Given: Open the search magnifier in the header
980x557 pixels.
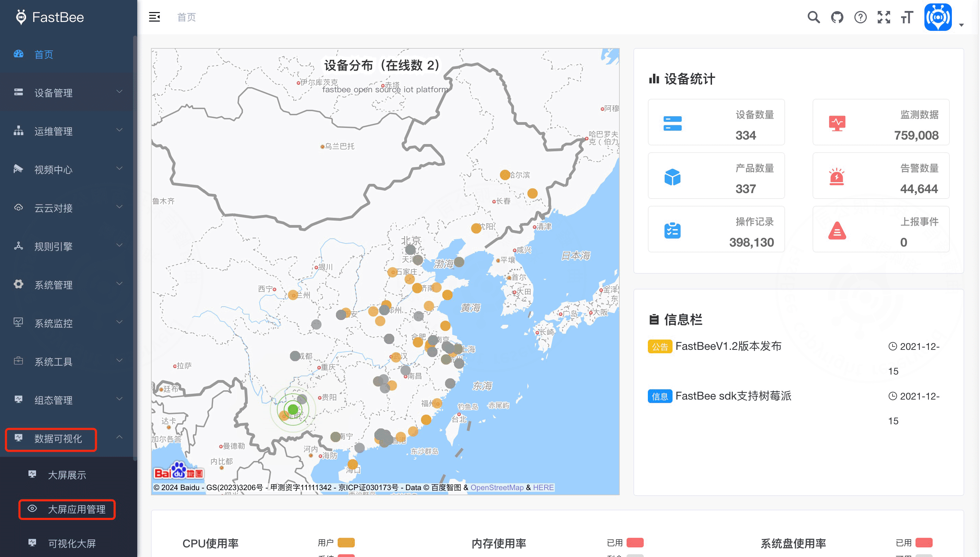Looking at the screenshot, I should click(x=814, y=17).
